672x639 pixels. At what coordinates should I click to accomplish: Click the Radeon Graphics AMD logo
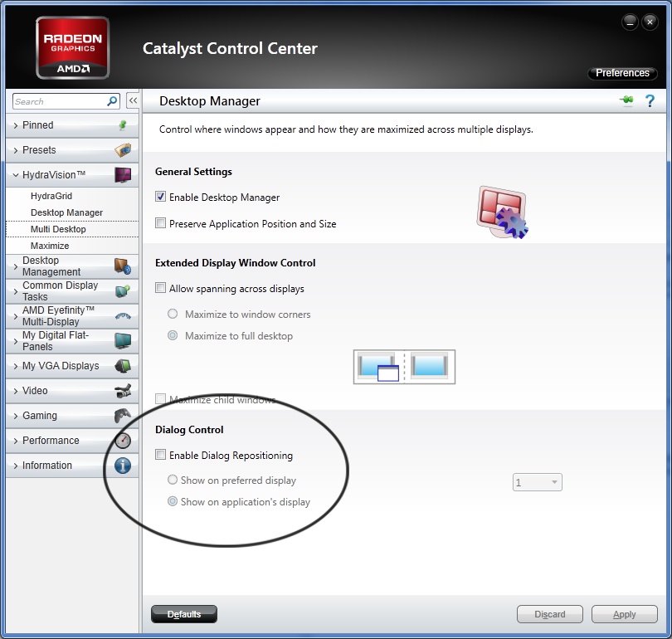tap(72, 47)
